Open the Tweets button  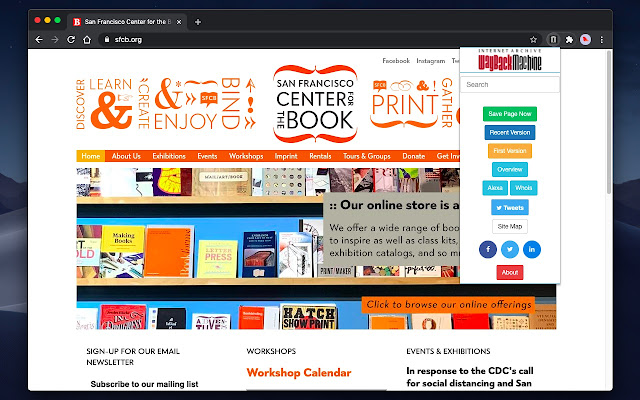pos(510,207)
